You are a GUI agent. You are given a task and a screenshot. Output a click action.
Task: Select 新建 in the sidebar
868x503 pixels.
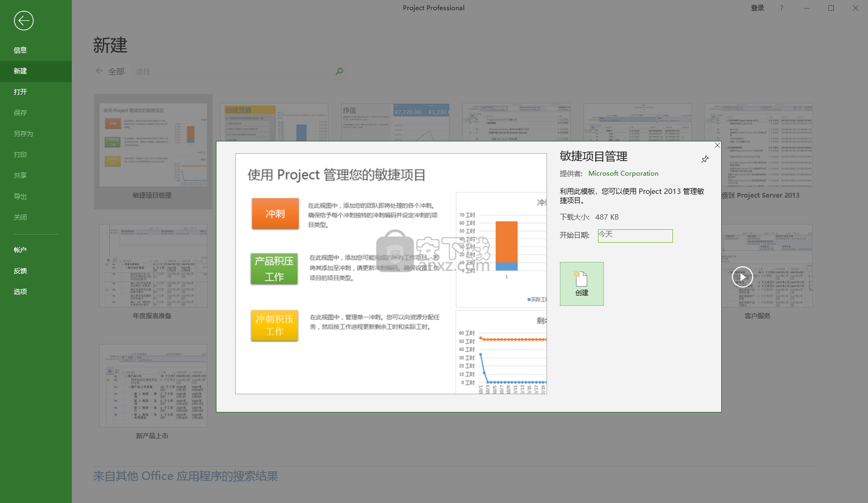point(36,71)
